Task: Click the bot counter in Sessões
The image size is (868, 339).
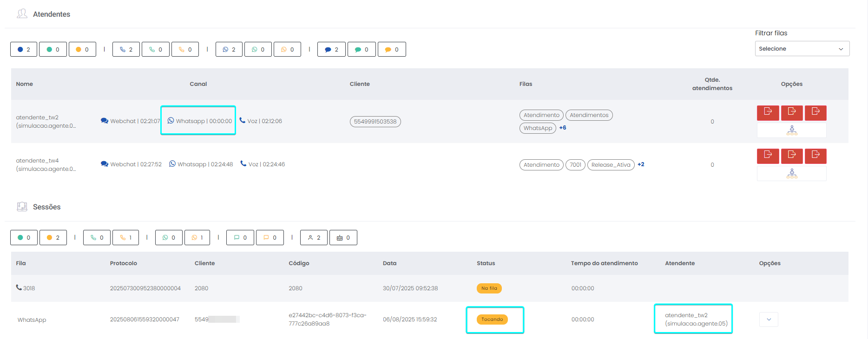Action: pyautogui.click(x=343, y=238)
